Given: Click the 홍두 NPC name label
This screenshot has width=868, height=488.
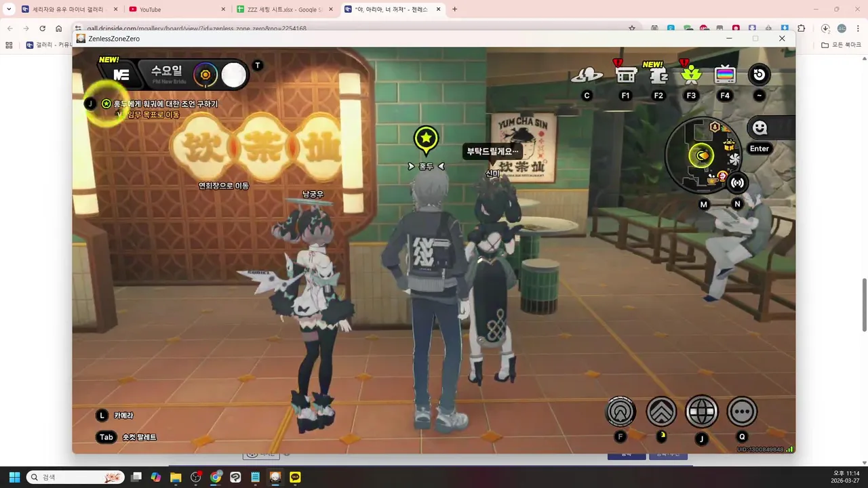Looking at the screenshot, I should click(426, 166).
